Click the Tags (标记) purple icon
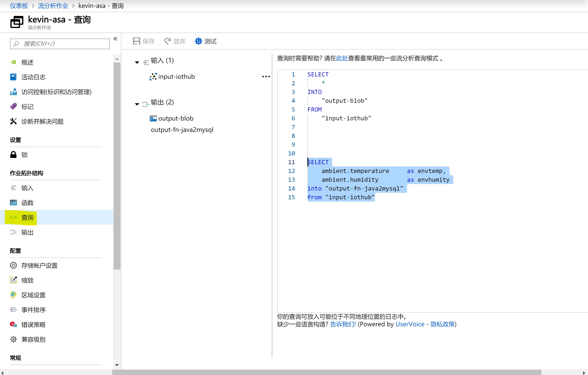588x375 pixels. click(13, 106)
